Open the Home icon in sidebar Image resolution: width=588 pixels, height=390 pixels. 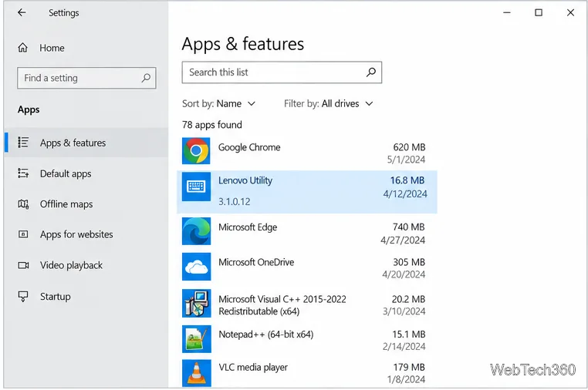click(23, 48)
